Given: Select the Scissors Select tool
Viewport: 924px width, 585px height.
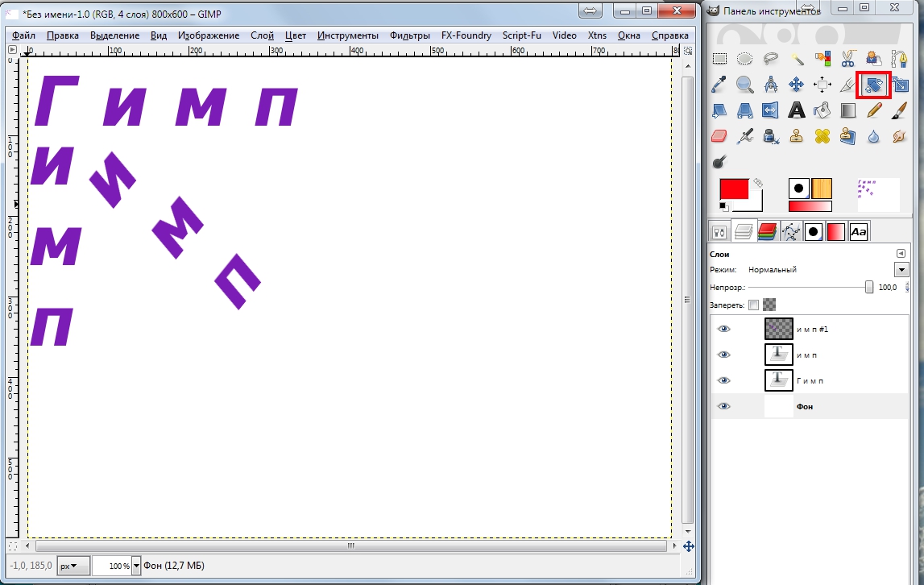Looking at the screenshot, I should coord(848,58).
